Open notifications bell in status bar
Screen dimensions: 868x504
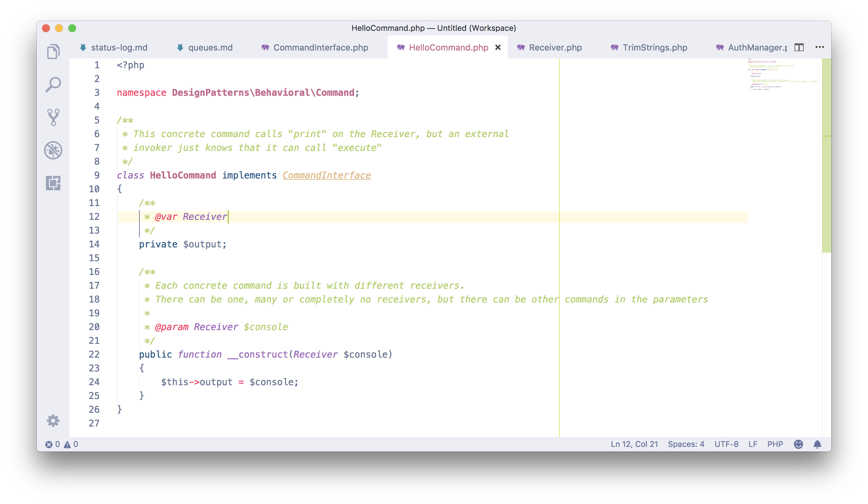(x=817, y=444)
